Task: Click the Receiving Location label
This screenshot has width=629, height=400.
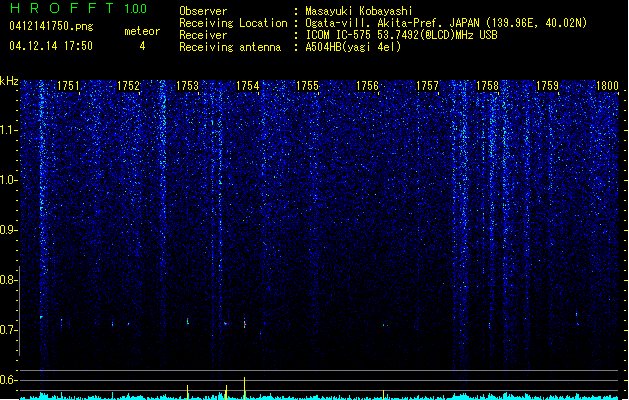Action: [233, 23]
